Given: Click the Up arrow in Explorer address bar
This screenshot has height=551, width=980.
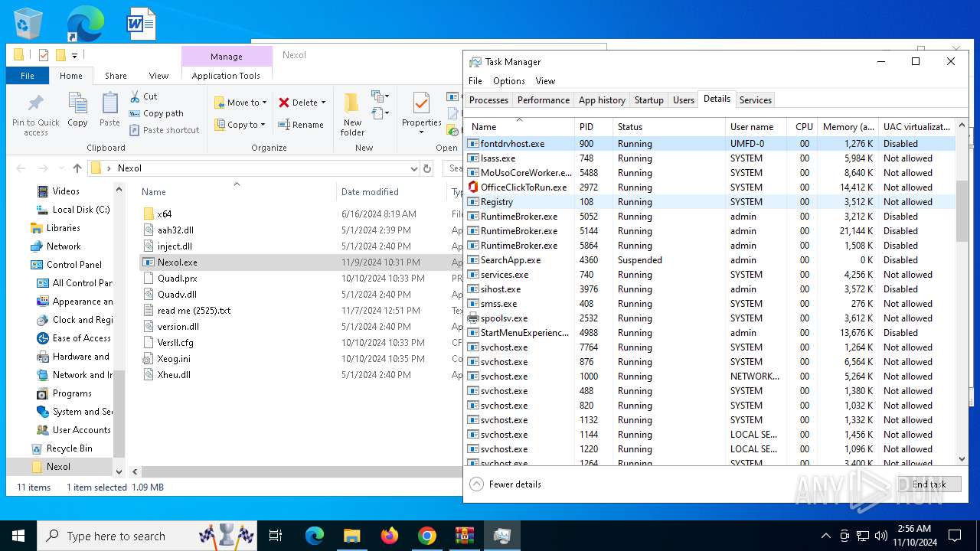Looking at the screenshot, I should [x=77, y=168].
